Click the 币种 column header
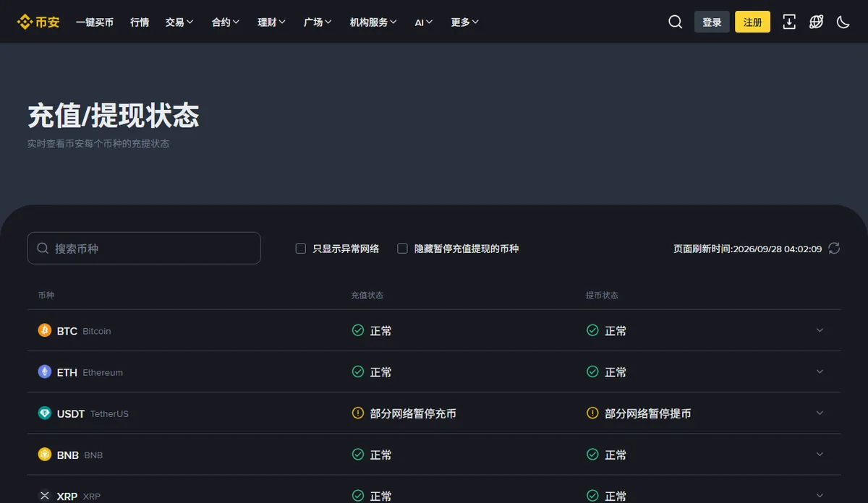The image size is (868, 503). 46,296
